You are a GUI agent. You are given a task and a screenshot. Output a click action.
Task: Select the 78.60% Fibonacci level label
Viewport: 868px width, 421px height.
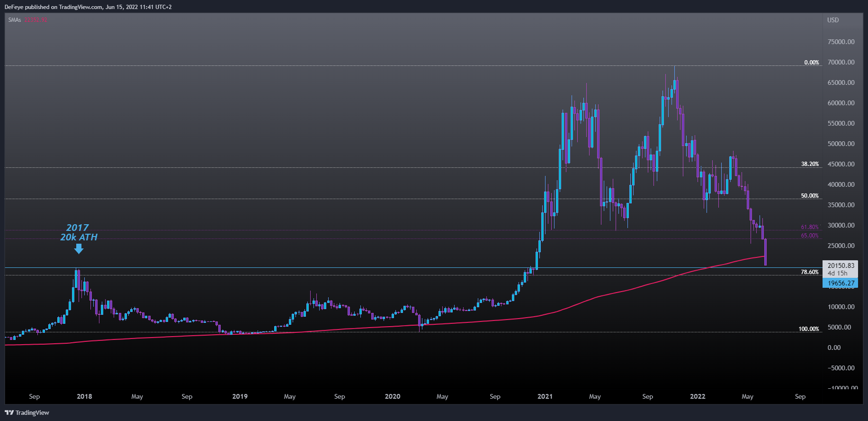[x=810, y=272]
